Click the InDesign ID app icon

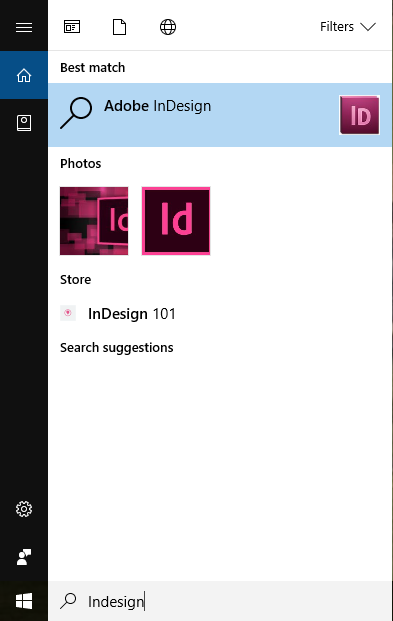(360, 115)
